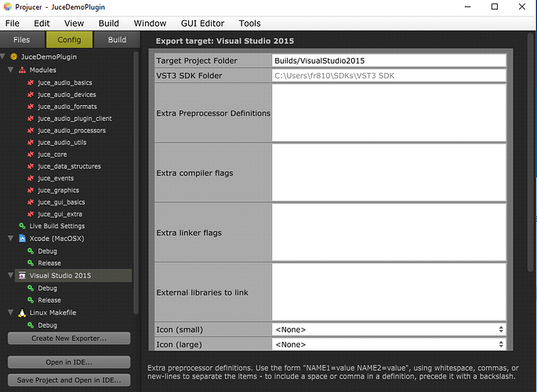Click the Target Project Folder field
Image resolution: width=537 pixels, height=392 pixels.
click(x=389, y=60)
